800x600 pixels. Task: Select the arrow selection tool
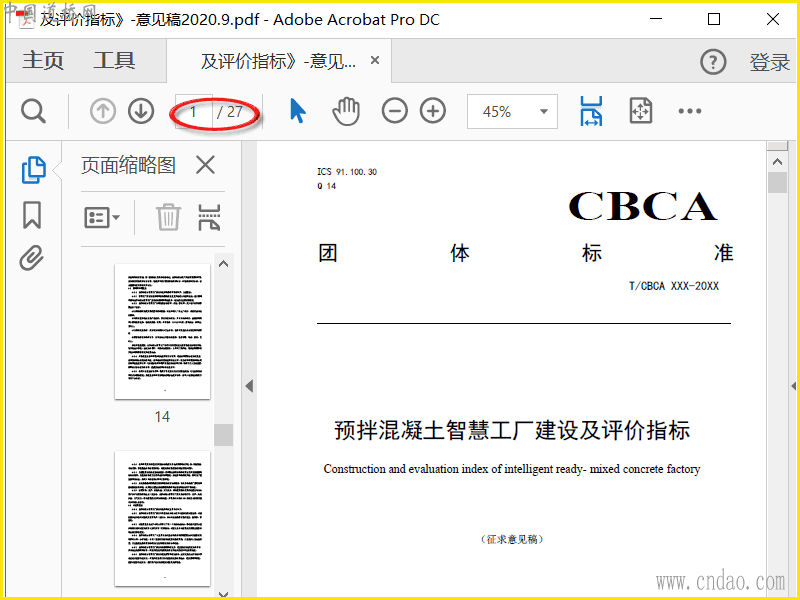pos(297,111)
